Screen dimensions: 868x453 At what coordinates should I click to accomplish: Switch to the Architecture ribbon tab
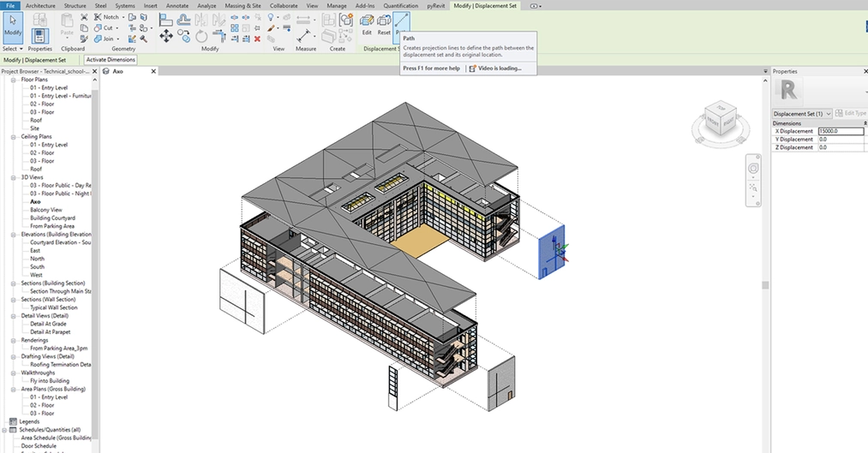click(x=40, y=5)
